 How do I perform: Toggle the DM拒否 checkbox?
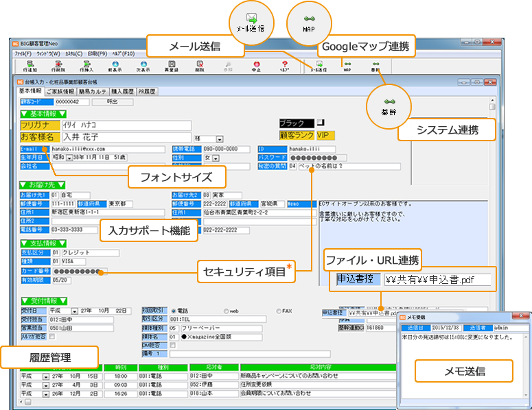[173, 346]
